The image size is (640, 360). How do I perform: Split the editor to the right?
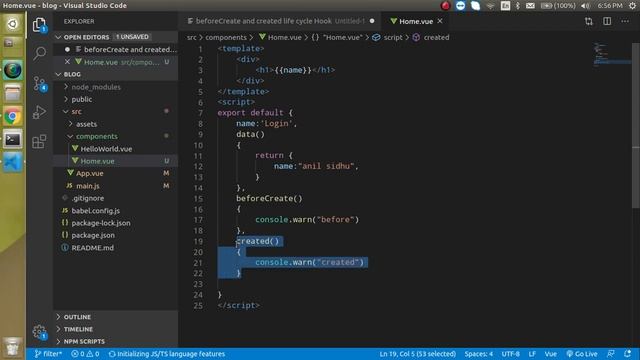coord(607,21)
